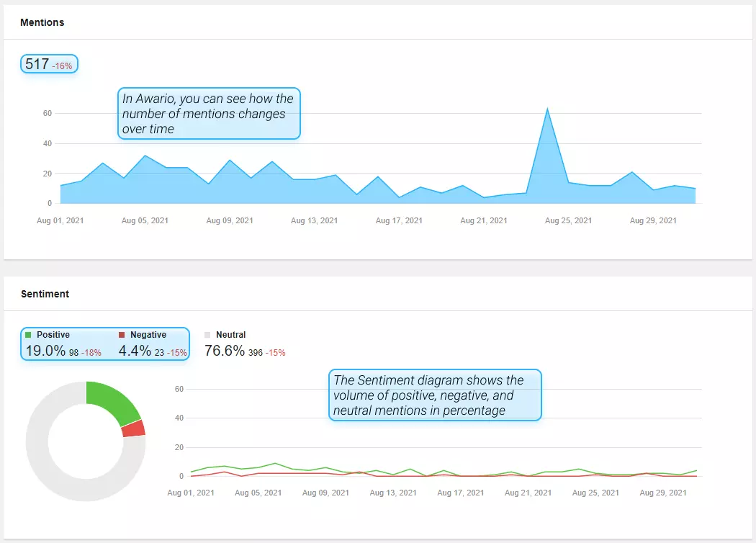
Task: Toggle the Neutral sentiment legend item
Action: [x=225, y=335]
